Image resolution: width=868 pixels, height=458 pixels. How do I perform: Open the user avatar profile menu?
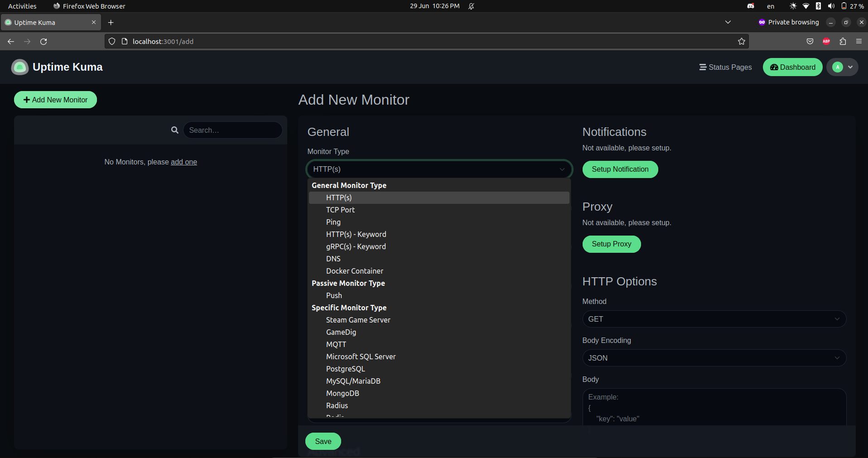click(x=842, y=67)
